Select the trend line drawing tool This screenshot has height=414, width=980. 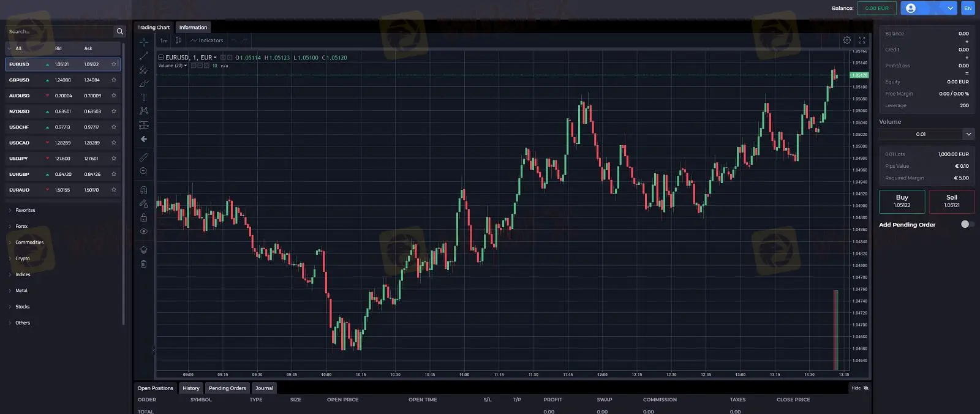[x=144, y=56]
